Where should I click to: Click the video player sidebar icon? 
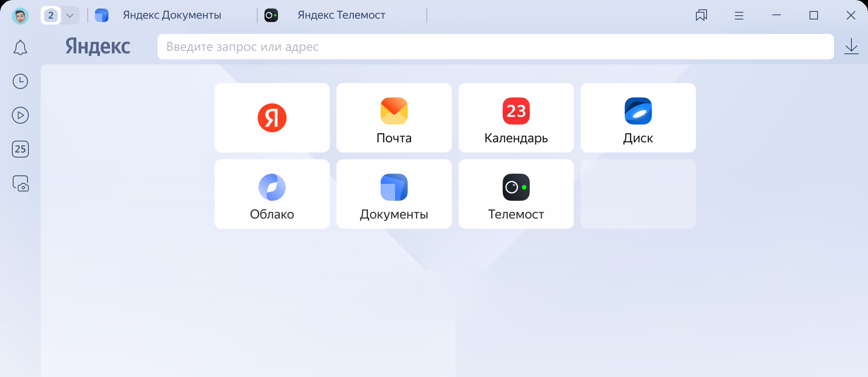[x=20, y=115]
